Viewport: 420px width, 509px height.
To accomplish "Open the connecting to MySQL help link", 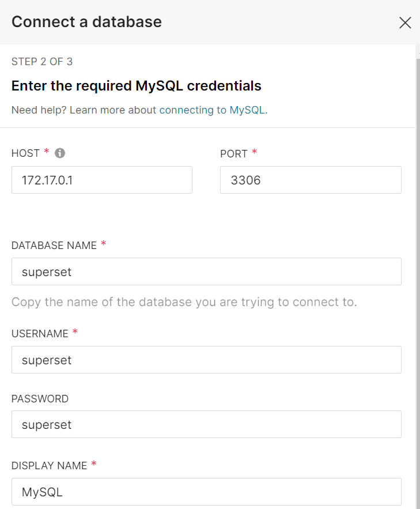I will click(213, 110).
